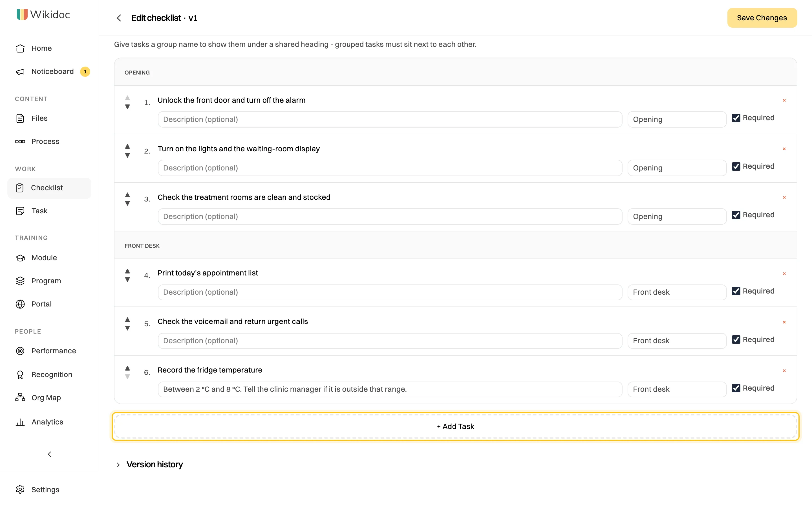Image resolution: width=812 pixels, height=508 pixels.
Task: Collapse the sidebar with the chevron
Action: coord(49,454)
